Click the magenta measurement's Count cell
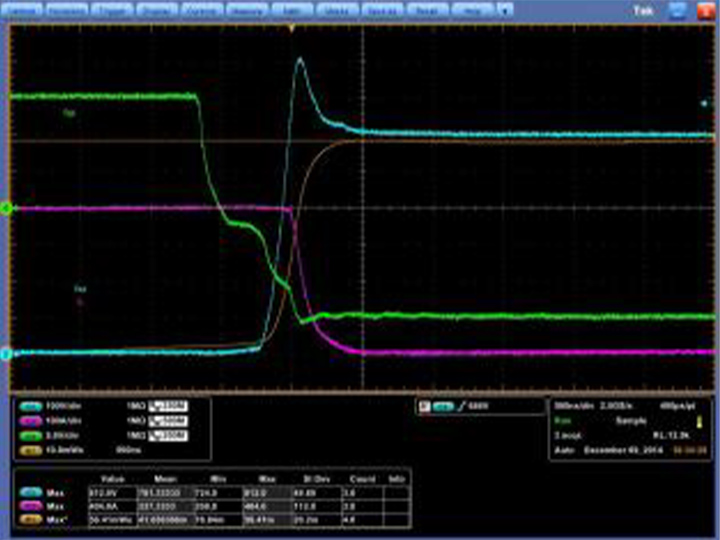Image resolution: width=720 pixels, height=540 pixels. pyautogui.click(x=362, y=506)
